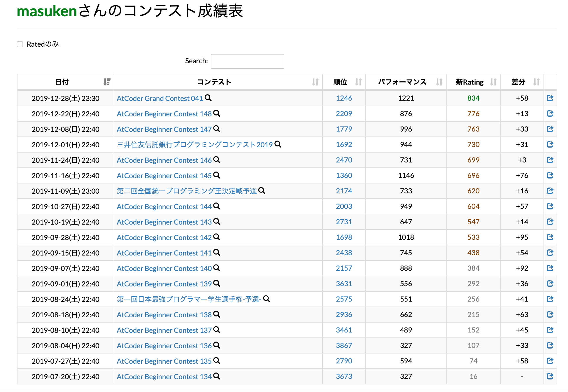This screenshot has height=392, width=568.
Task: Click magnifier icon beside Beginner Contest 136
Action: pyautogui.click(x=217, y=345)
